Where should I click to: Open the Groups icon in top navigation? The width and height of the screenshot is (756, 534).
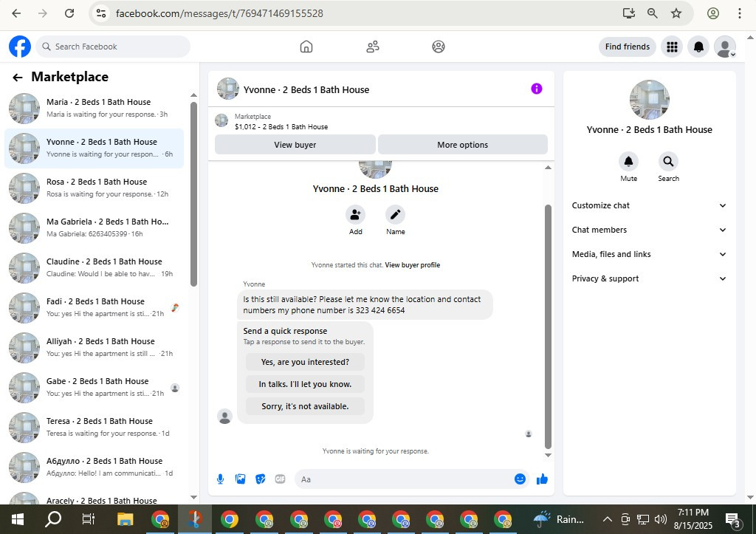tap(439, 47)
